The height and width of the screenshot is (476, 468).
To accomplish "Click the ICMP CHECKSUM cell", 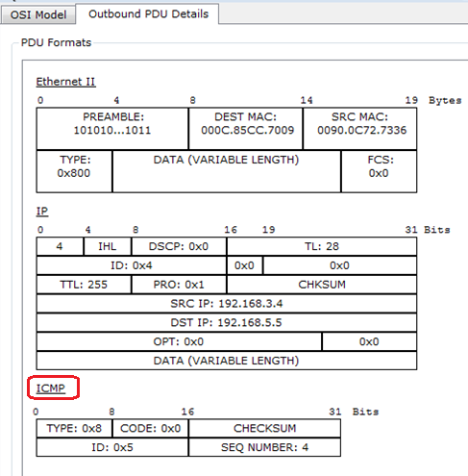I will tap(264, 428).
